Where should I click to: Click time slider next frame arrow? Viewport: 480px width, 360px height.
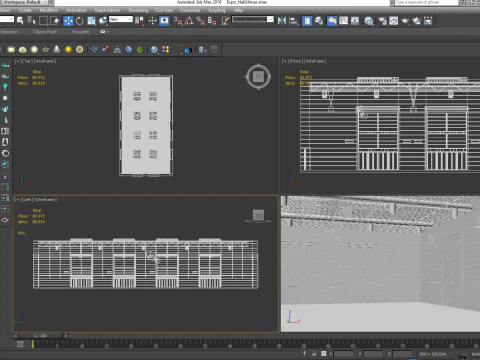[66, 335]
